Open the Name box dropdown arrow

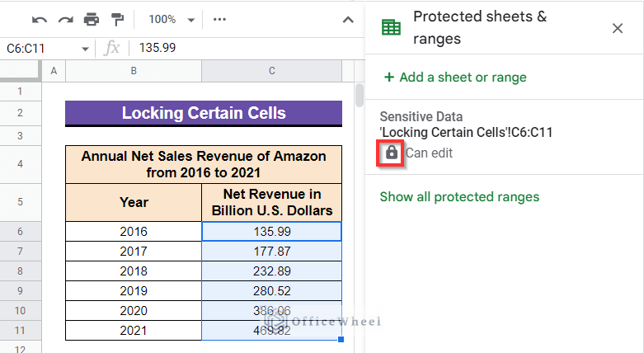[x=85, y=49]
